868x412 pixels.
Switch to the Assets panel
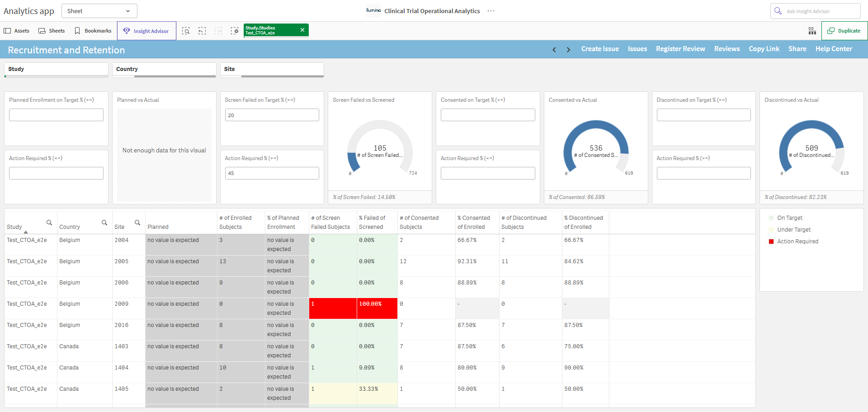[17, 31]
